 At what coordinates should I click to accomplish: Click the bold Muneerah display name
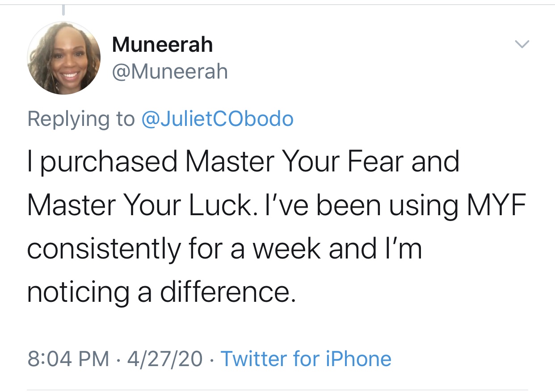point(163,45)
